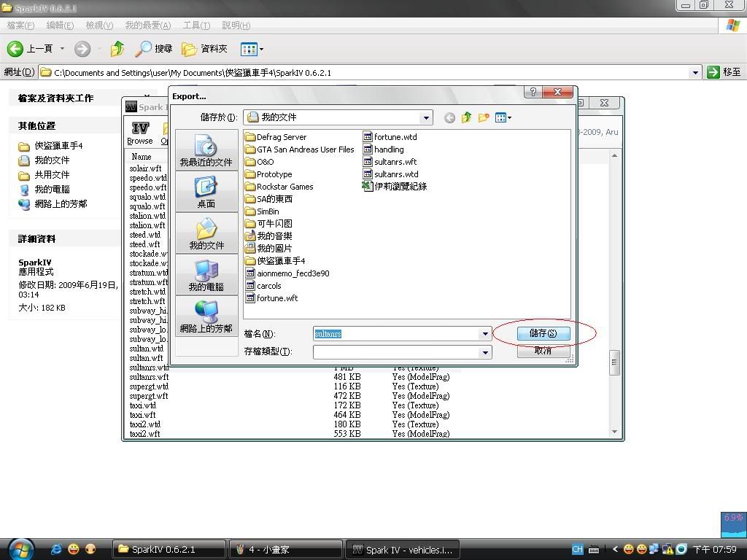Select the Rockstar Games folder
The width and height of the screenshot is (747, 560).
click(x=285, y=187)
